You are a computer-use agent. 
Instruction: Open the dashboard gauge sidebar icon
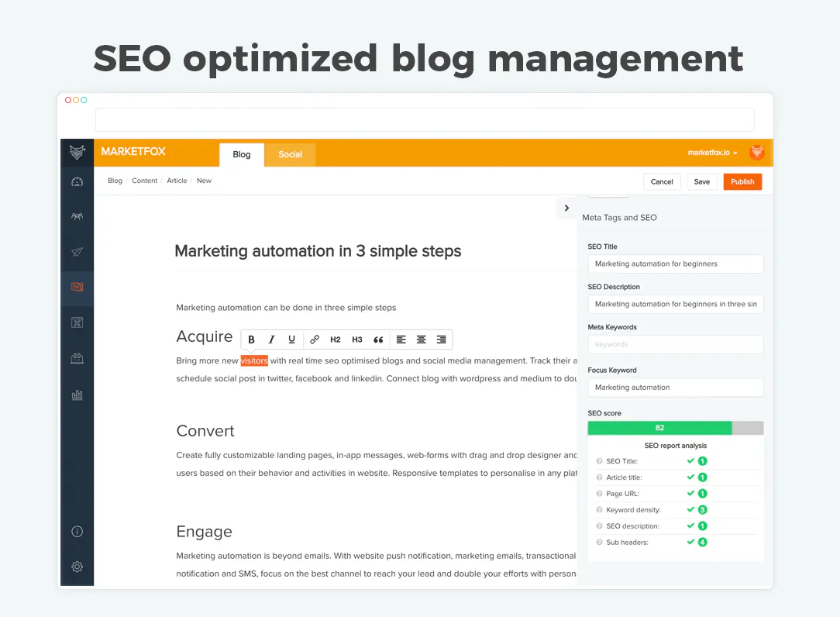(77, 181)
